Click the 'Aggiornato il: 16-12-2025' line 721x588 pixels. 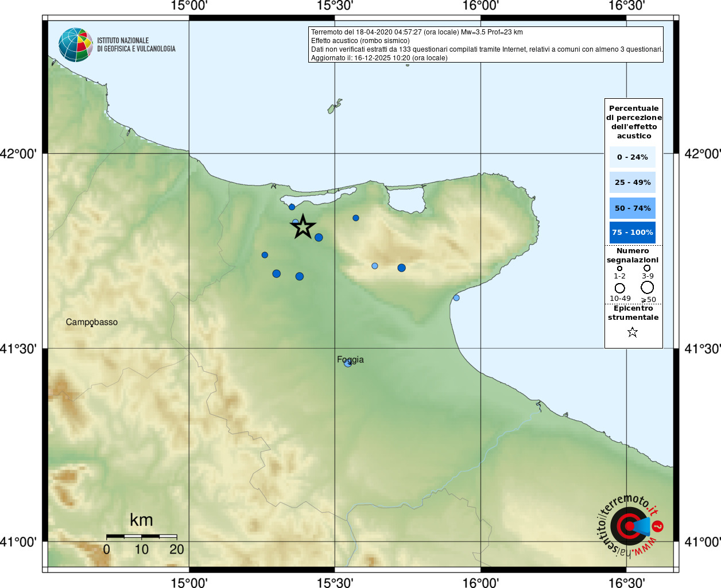click(379, 58)
